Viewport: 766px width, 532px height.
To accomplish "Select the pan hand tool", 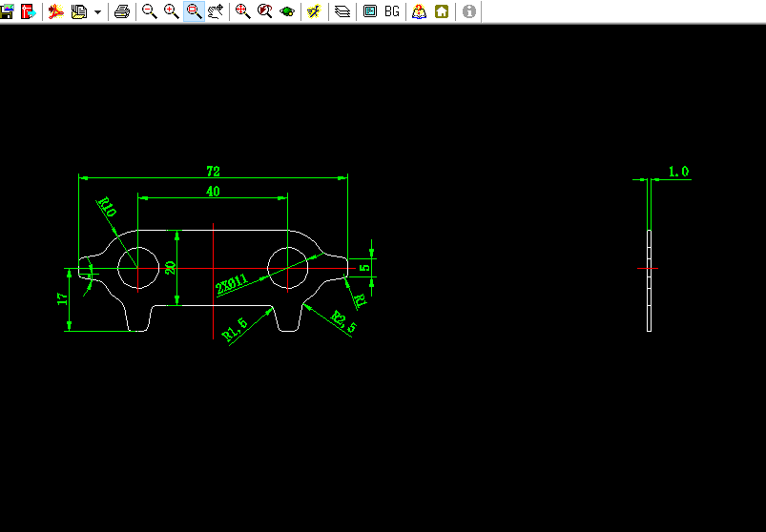I will [216, 11].
